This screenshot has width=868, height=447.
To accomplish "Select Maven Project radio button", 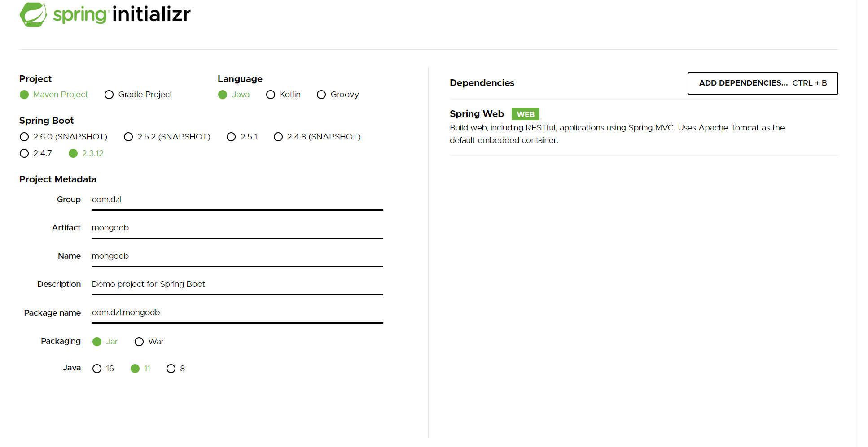I will [x=54, y=95].
